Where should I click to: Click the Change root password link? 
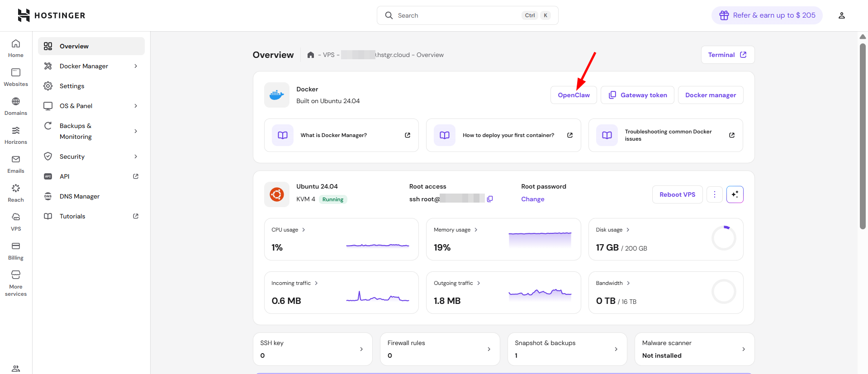(532, 199)
